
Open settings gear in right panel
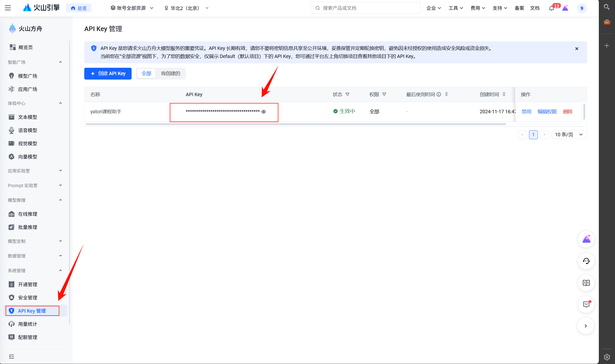pyautogui.click(x=607, y=357)
